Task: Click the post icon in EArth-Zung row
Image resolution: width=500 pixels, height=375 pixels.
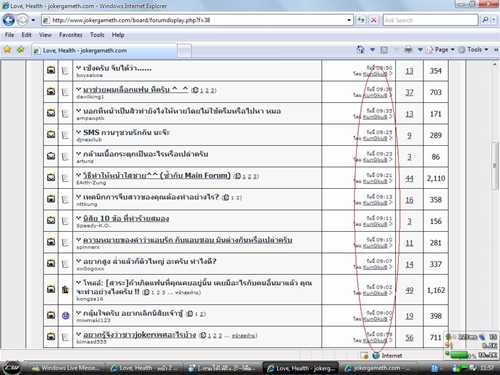Action: (65, 177)
